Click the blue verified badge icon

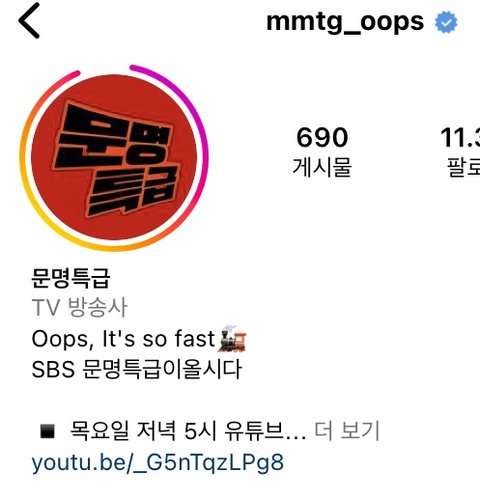(x=446, y=22)
